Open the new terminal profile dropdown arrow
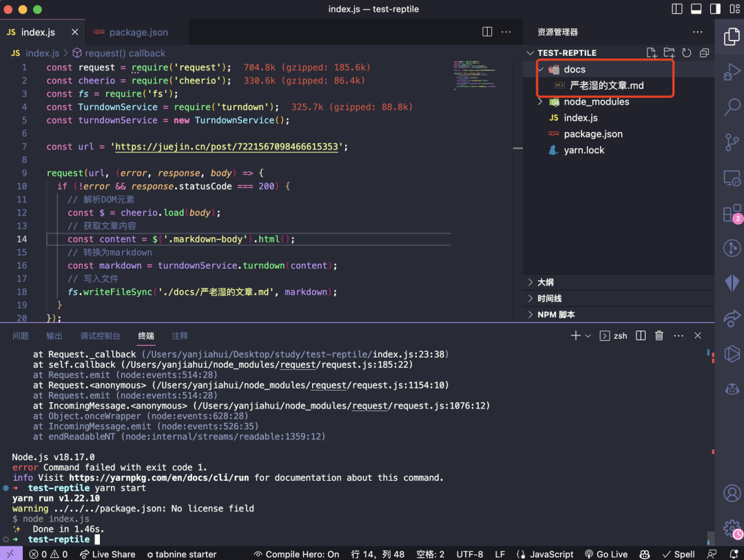This screenshot has height=560, width=744. 588,335
